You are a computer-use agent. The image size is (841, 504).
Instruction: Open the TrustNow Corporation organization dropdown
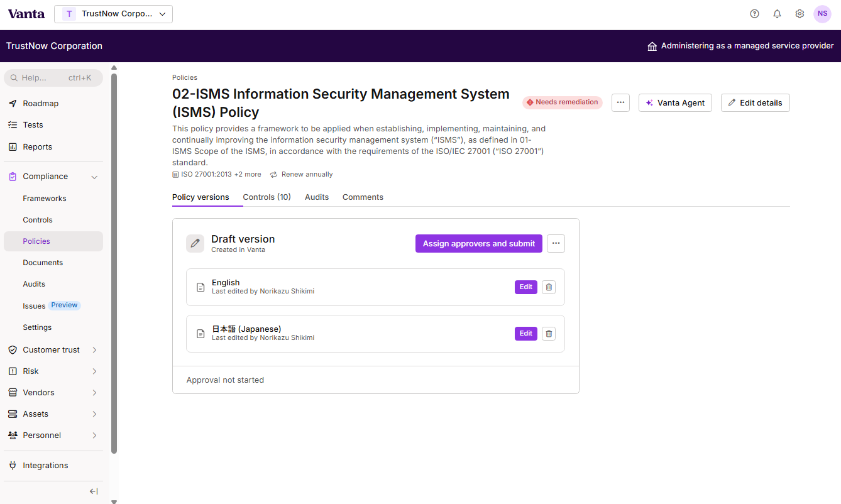point(113,14)
